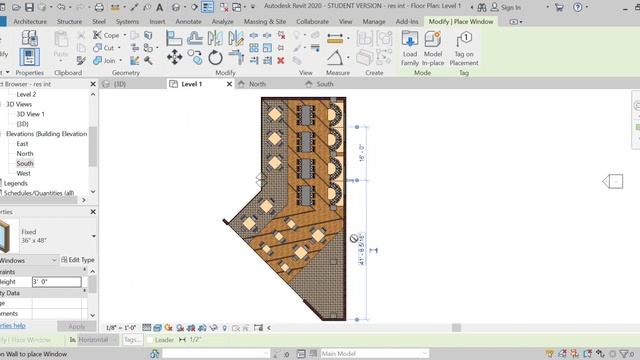The image size is (640, 360).
Task: Toggle Thin Lines icon in quick access toolbar
Action: coord(207,7)
